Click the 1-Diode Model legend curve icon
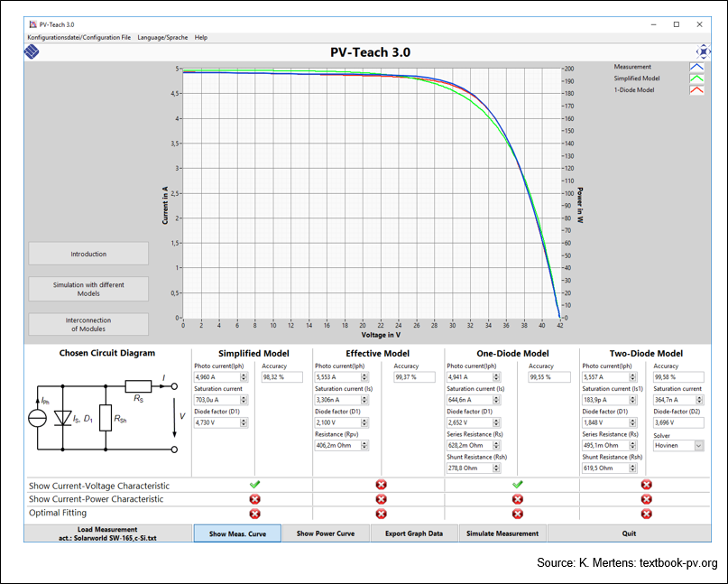 tap(696, 90)
